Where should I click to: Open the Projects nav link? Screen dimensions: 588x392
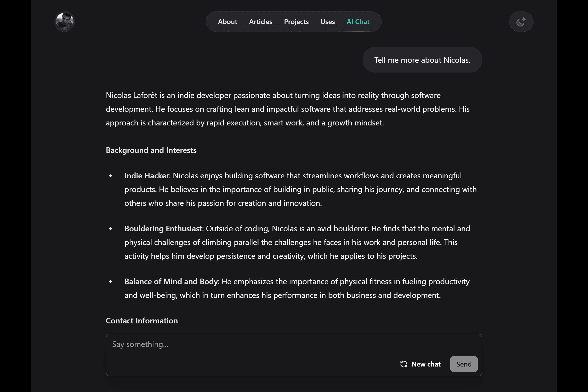[296, 22]
